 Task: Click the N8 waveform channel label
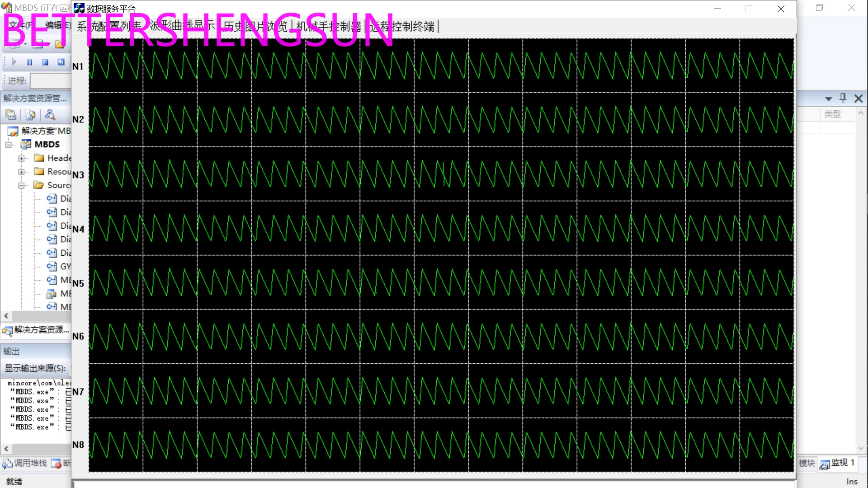[78, 445]
